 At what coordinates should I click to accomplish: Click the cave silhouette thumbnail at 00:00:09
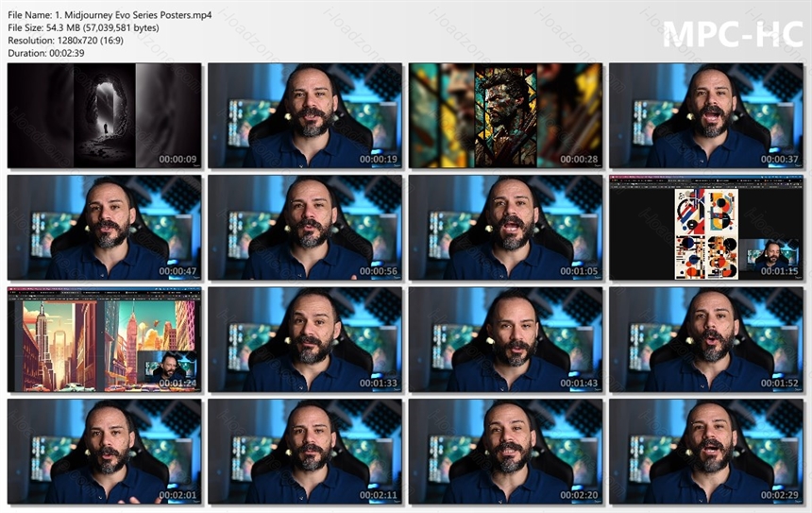105,115
